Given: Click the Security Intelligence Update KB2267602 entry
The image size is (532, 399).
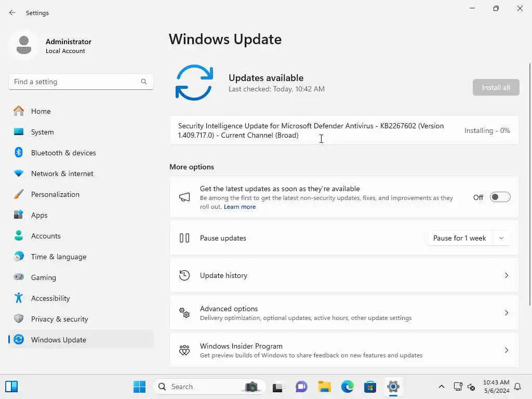Looking at the screenshot, I should click(344, 130).
